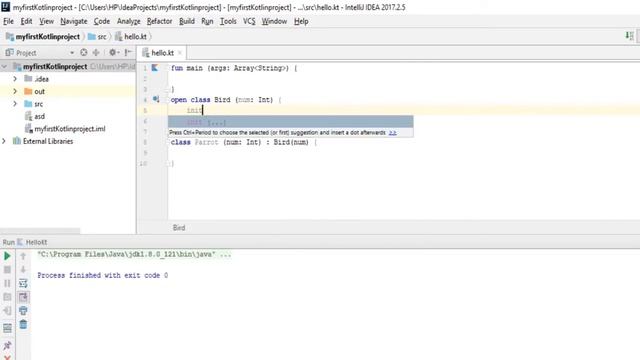
Task: Select the init completion suggestion
Action: (x=291, y=122)
